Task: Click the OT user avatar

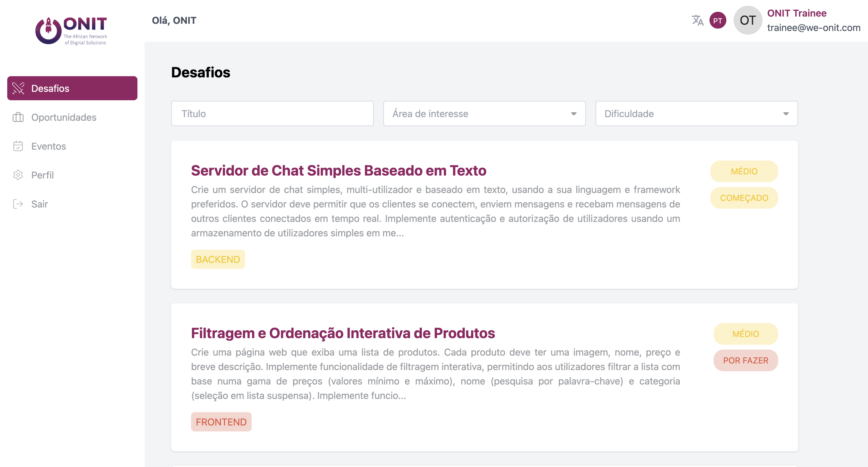Action: tap(748, 20)
